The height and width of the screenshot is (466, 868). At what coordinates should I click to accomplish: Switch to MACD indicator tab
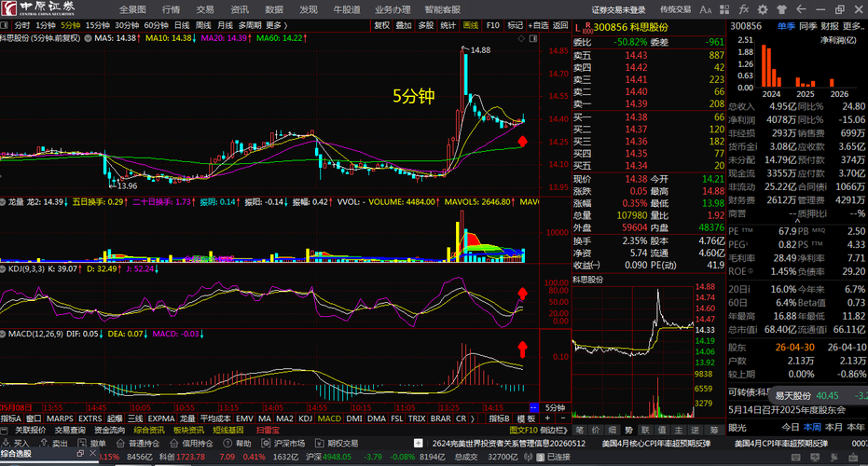coord(329,419)
